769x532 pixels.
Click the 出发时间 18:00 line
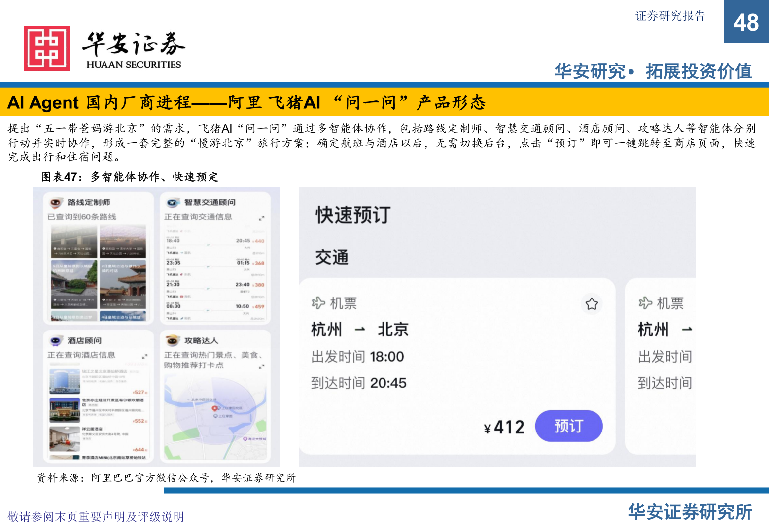tap(357, 357)
